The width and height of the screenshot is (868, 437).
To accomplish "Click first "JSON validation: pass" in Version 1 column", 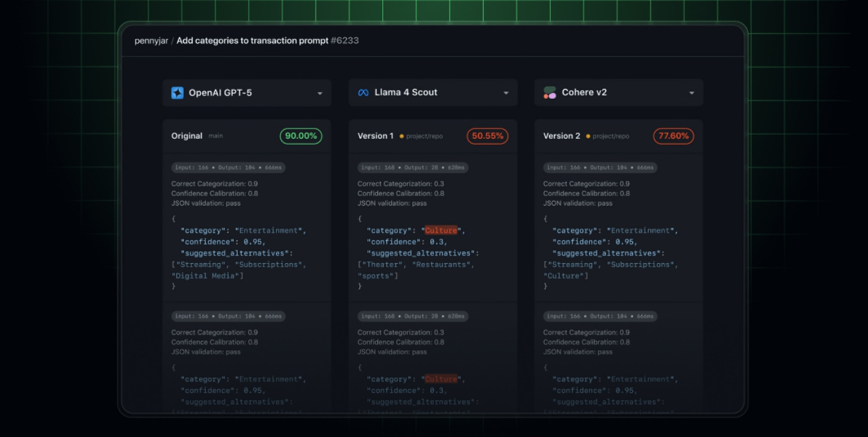I will tap(392, 204).
